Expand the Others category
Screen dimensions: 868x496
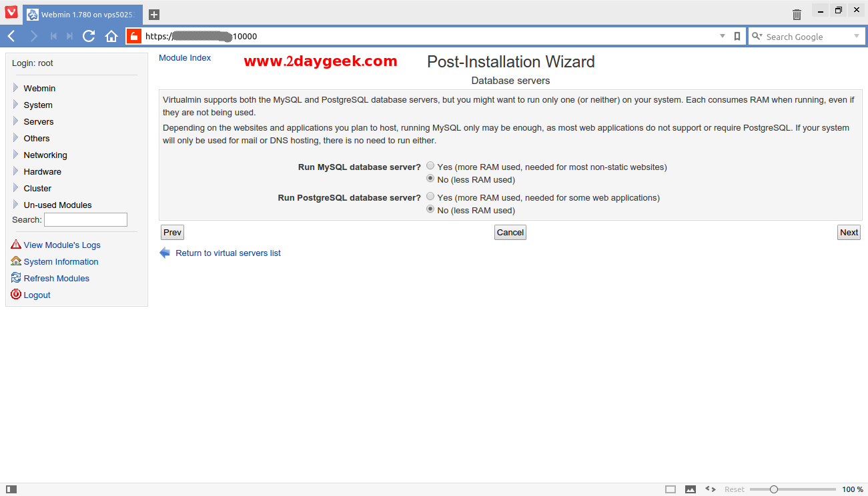click(x=16, y=137)
